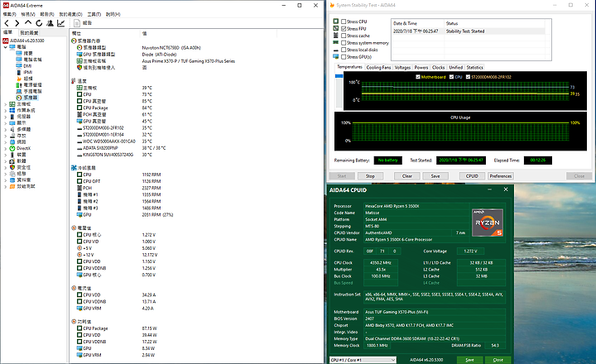Viewport: 596px width, 364px height.
Task: Open the CPU #1 / Core #1 dropdown
Action: [363, 360]
